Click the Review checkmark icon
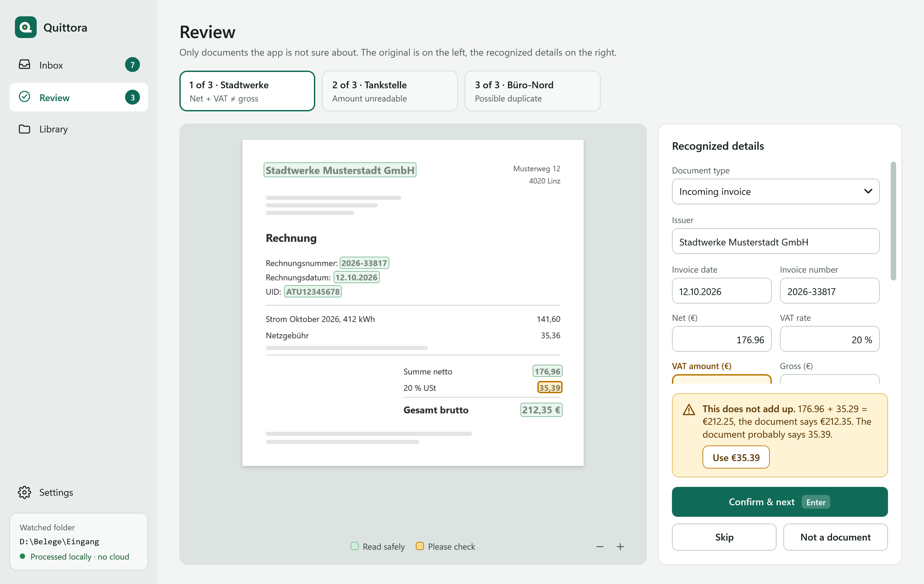 [24, 97]
